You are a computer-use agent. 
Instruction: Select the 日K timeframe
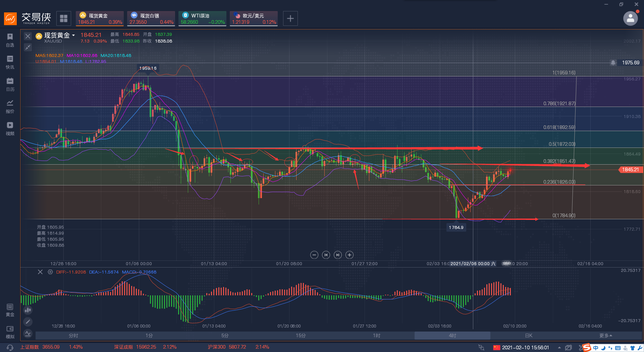pyautogui.click(x=529, y=336)
